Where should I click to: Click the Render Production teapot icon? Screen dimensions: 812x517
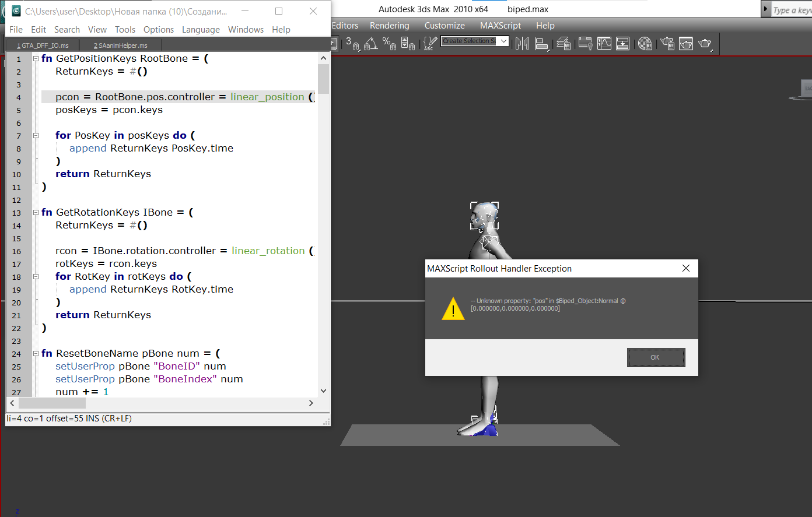(705, 44)
